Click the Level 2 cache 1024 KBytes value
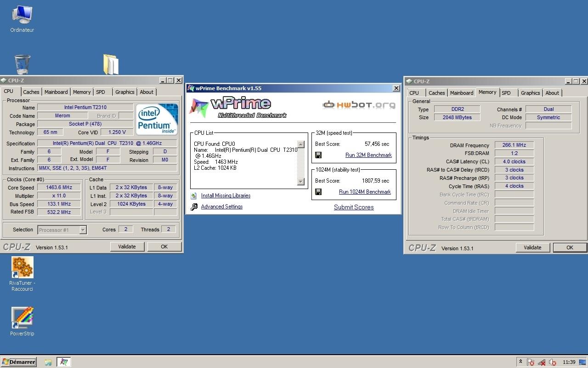 click(131, 204)
